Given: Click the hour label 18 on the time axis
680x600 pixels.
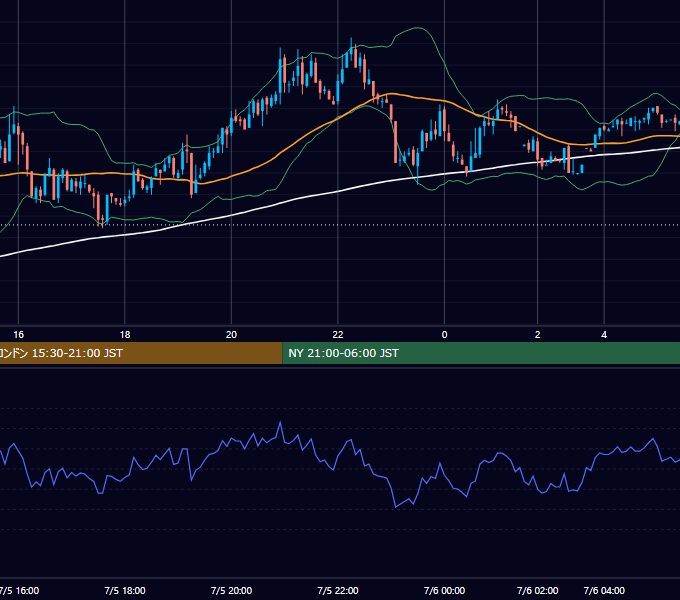Looking at the screenshot, I should pyautogui.click(x=125, y=335).
